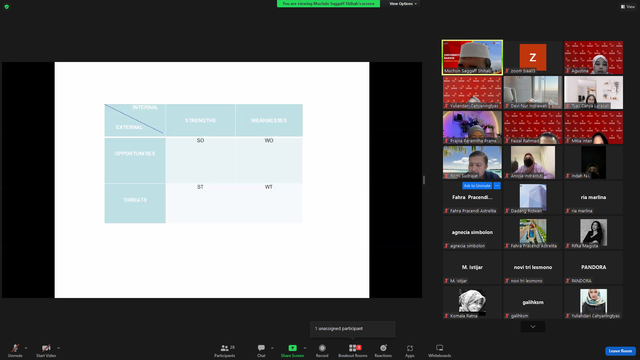Start recording with the Record button
This screenshot has height=360, width=640.
(322, 350)
